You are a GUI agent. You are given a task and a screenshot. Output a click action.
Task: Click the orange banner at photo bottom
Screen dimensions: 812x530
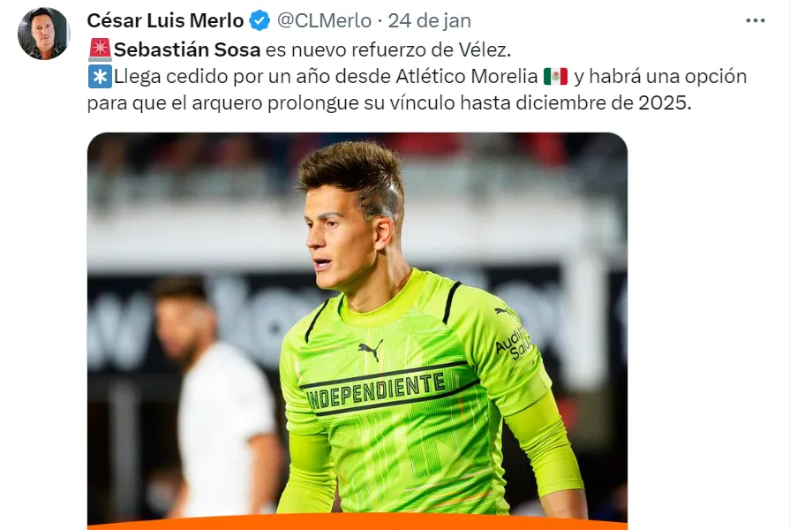point(357,521)
